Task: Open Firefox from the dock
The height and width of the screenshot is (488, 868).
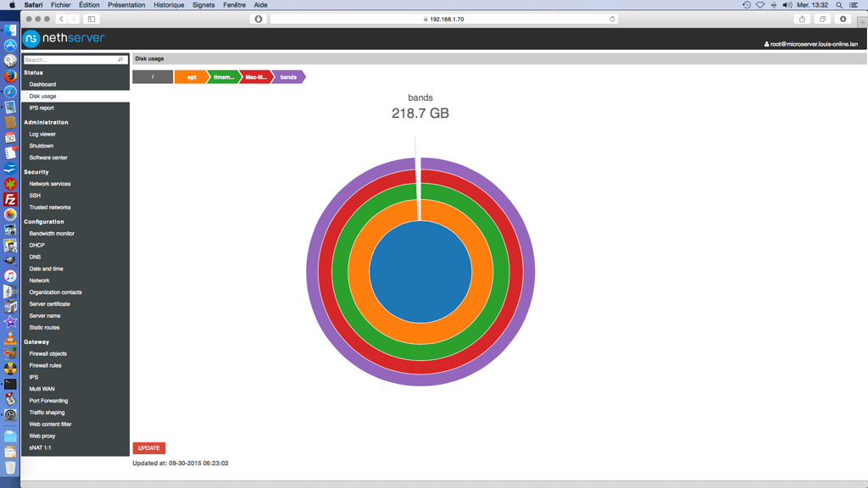Action: (10, 75)
